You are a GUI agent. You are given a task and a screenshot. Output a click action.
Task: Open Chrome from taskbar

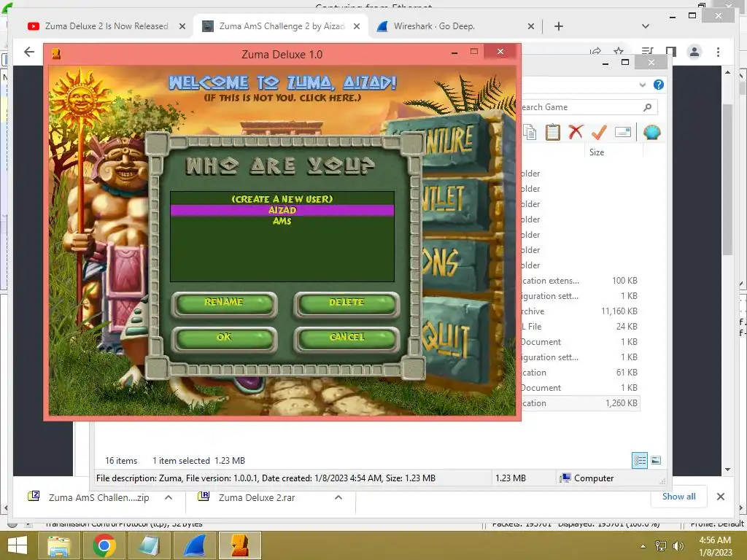[104, 545]
